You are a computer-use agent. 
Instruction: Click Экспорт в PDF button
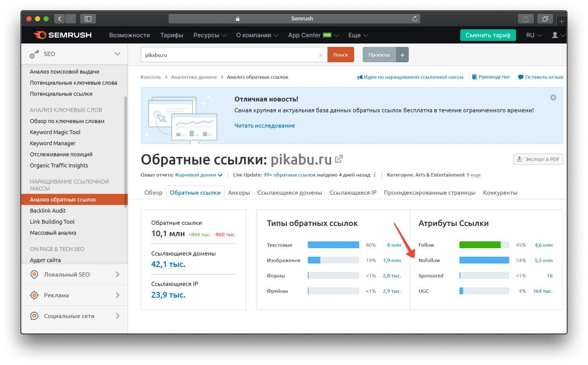coord(538,159)
